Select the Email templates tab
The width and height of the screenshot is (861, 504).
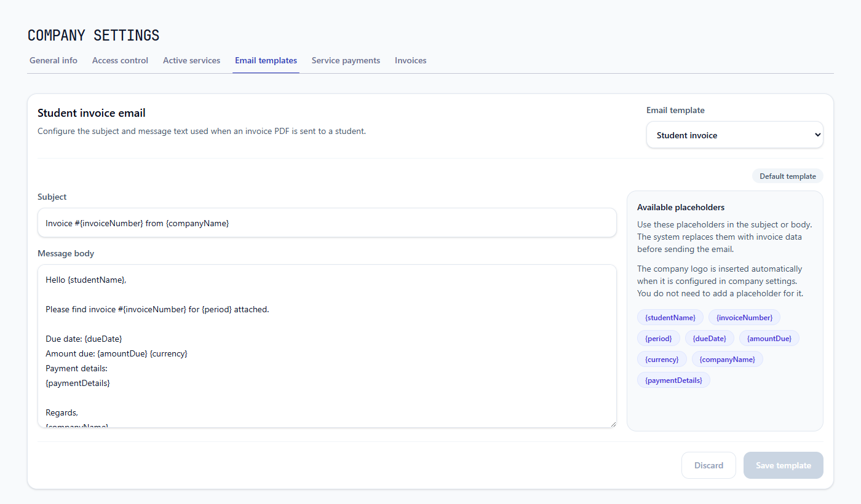[266, 60]
